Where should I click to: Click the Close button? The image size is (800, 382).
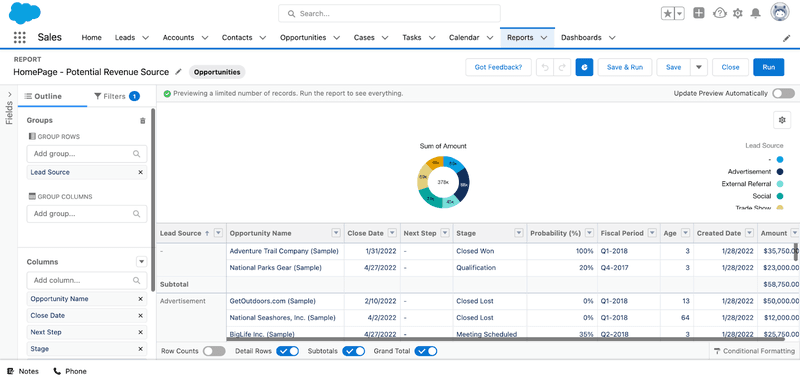pyautogui.click(x=730, y=67)
